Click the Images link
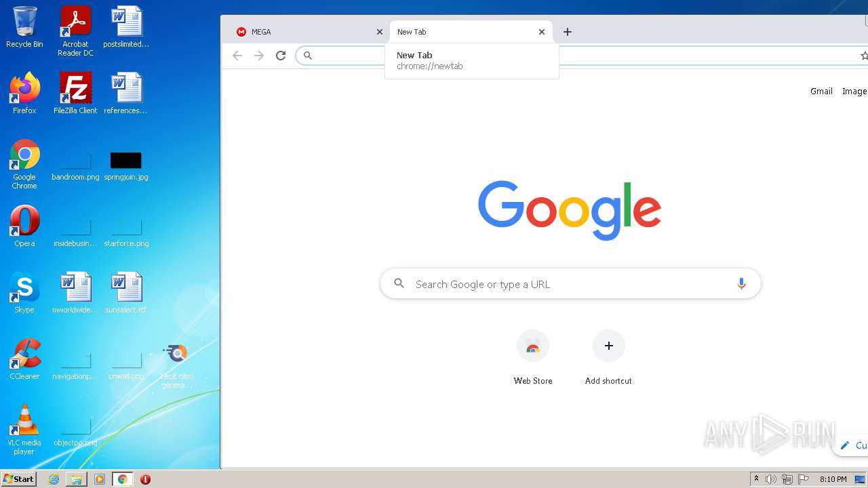This screenshot has height=488, width=868. [854, 91]
